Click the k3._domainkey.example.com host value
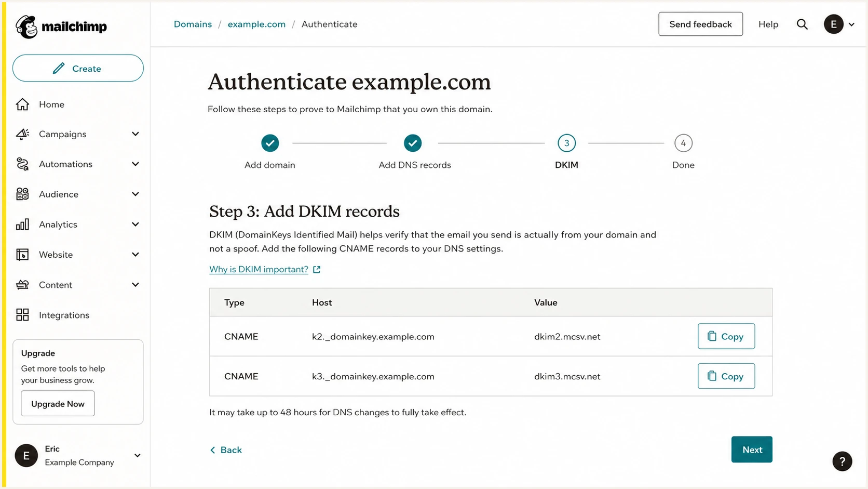The width and height of the screenshot is (868, 489). [x=373, y=377]
